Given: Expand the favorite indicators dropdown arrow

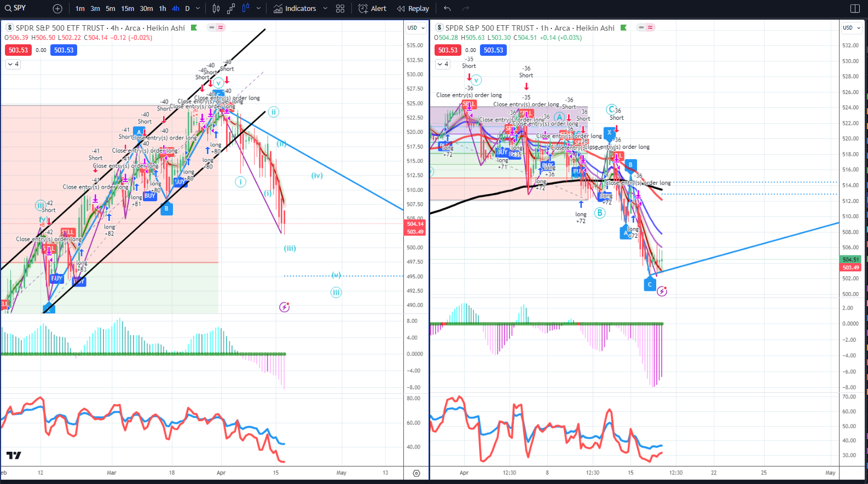Looking at the screenshot, I should point(325,9).
